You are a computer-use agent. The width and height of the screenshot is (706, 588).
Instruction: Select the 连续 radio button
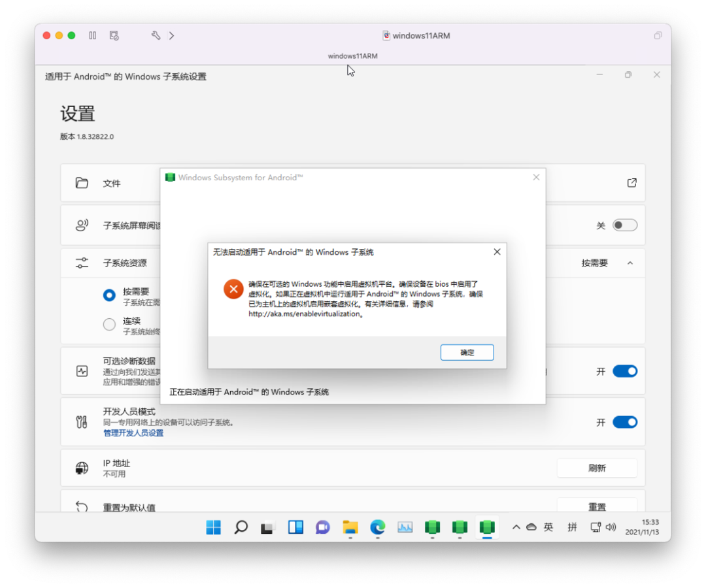click(x=109, y=324)
